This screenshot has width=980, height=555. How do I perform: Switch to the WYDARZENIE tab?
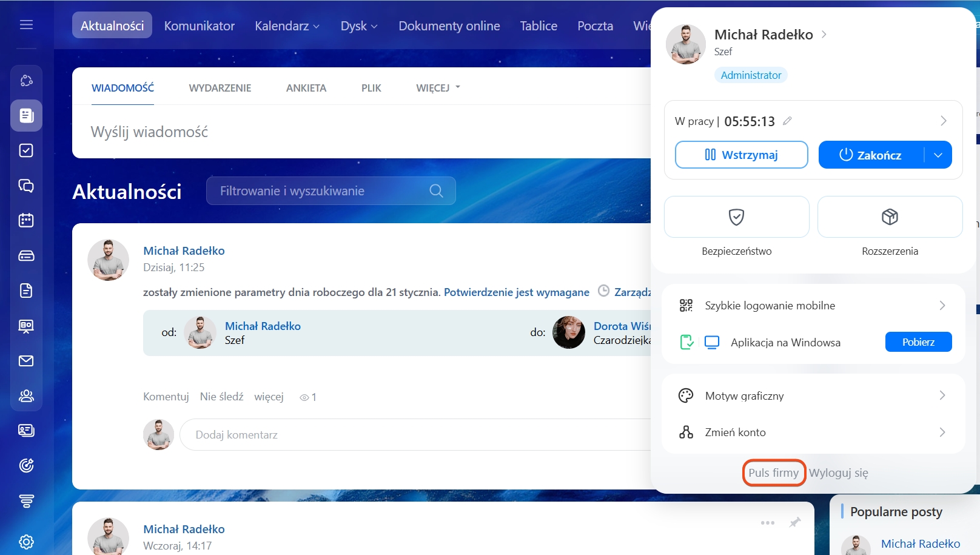click(x=220, y=88)
